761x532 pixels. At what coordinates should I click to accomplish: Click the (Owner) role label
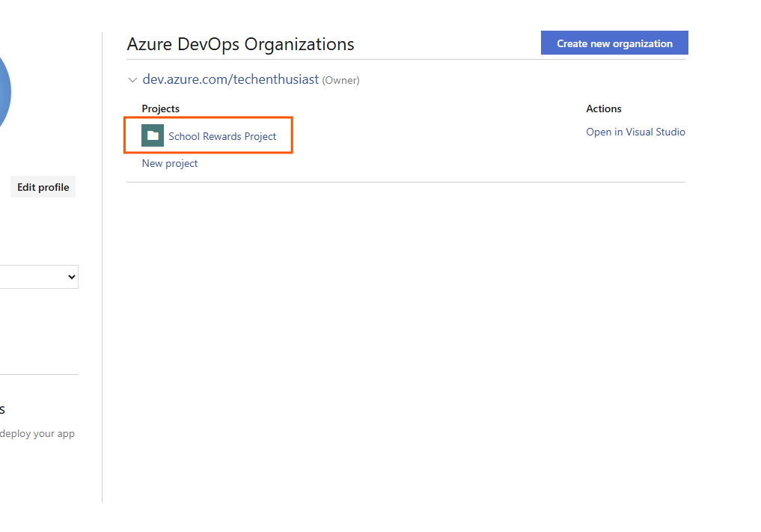[340, 81]
